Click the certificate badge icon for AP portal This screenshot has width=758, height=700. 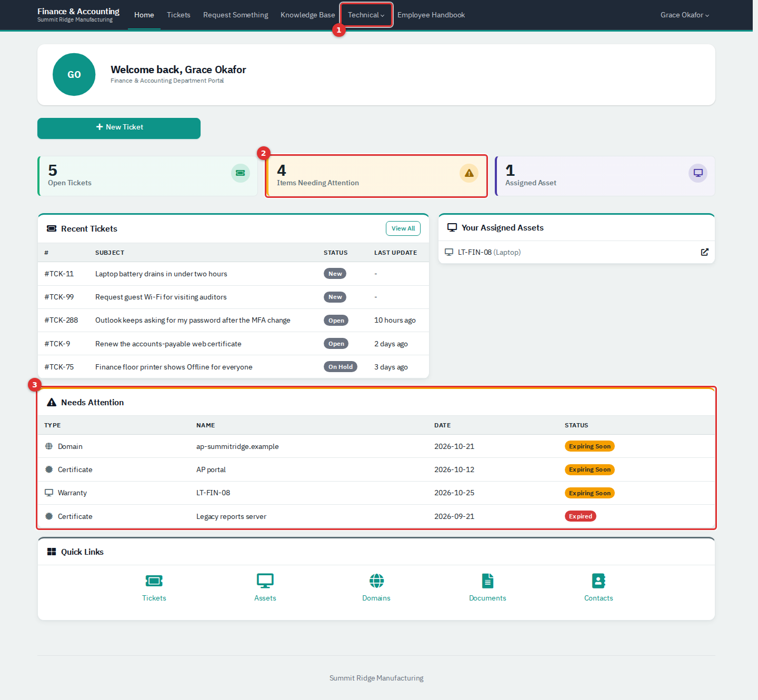click(x=49, y=469)
